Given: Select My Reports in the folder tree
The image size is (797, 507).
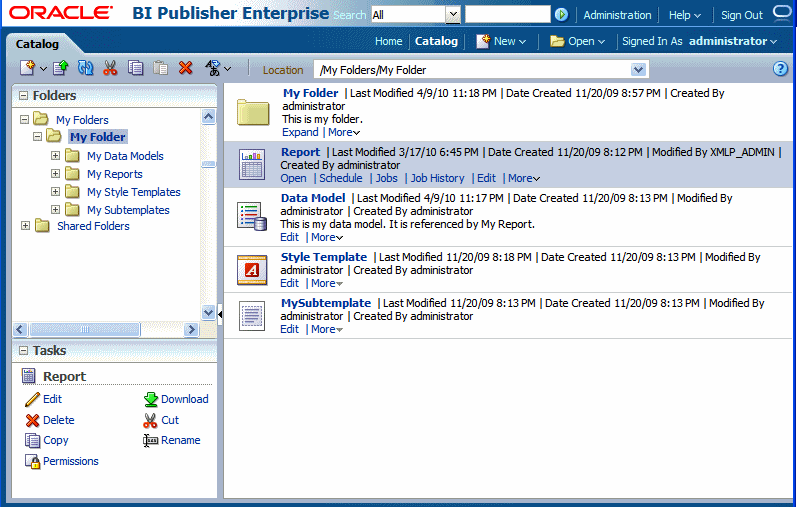Looking at the screenshot, I should (114, 174).
